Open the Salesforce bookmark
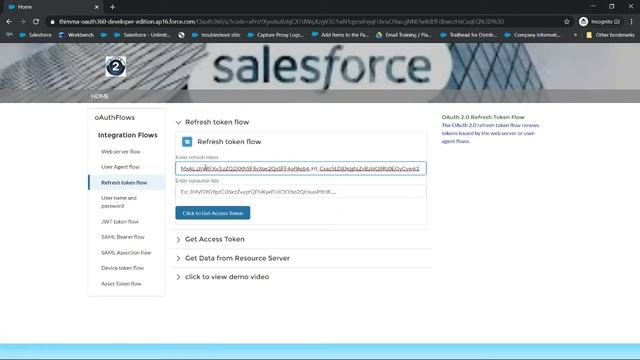The width and height of the screenshot is (640, 360). [36, 35]
